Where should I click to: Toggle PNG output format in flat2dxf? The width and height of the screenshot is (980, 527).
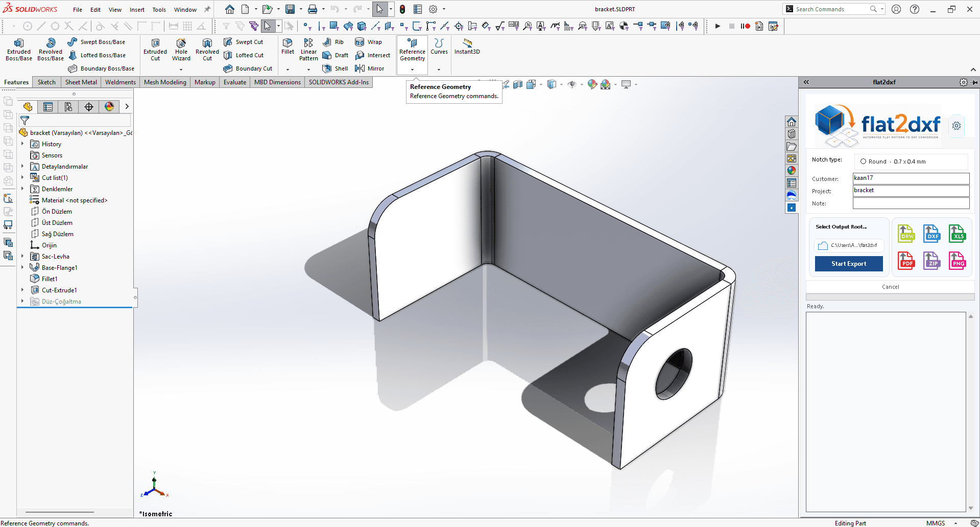coord(958,261)
